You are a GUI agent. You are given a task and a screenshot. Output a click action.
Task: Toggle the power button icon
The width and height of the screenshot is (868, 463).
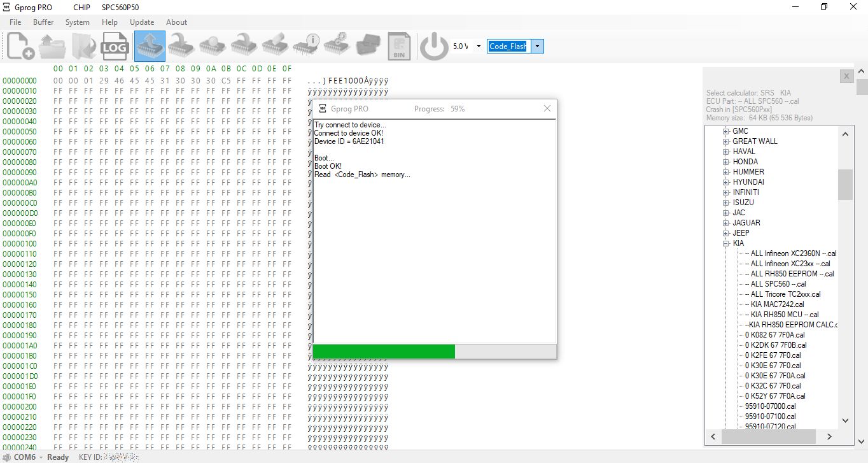pos(435,46)
